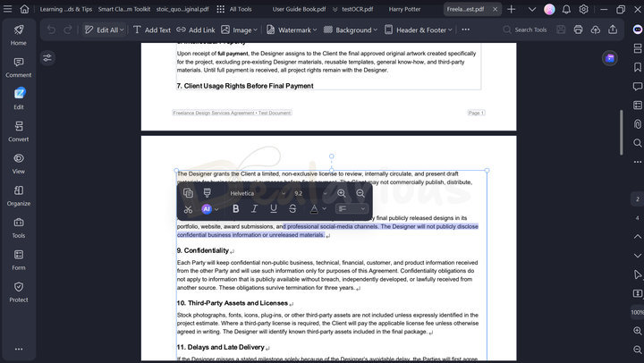The height and width of the screenshot is (363, 644).
Task: Open the AI assistant robot icon
Action: [x=638, y=30]
